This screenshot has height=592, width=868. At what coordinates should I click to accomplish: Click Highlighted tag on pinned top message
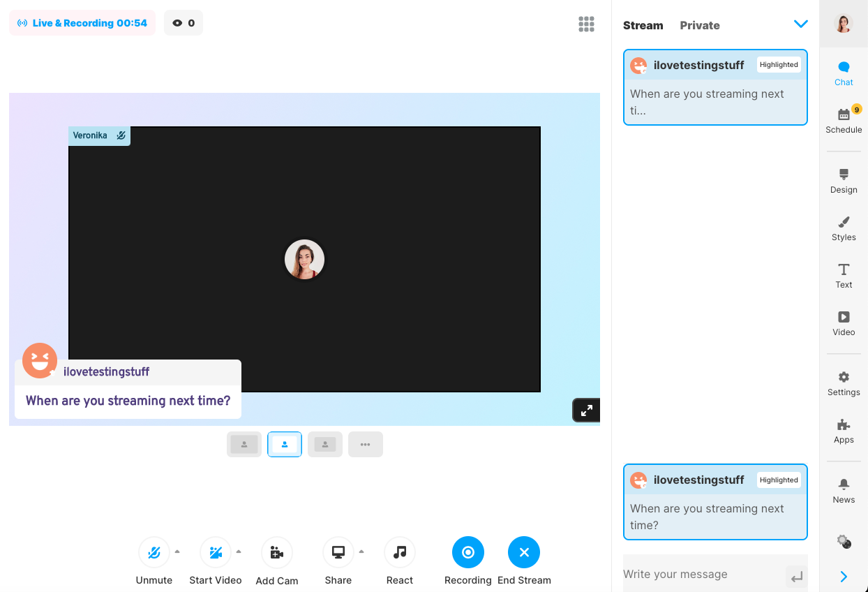779,65
